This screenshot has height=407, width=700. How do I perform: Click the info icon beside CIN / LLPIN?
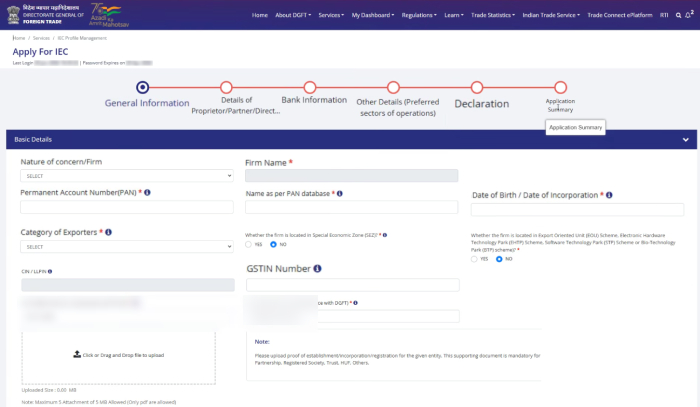tap(50, 271)
